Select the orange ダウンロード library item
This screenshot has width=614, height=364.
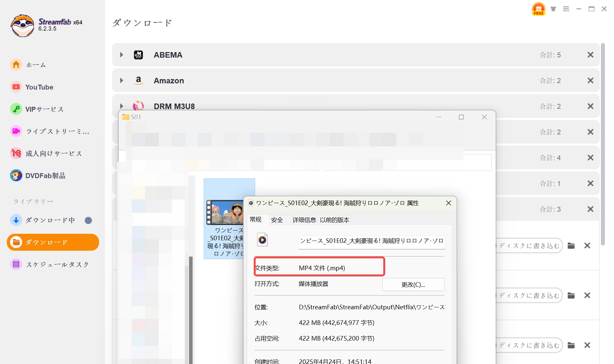coord(53,242)
